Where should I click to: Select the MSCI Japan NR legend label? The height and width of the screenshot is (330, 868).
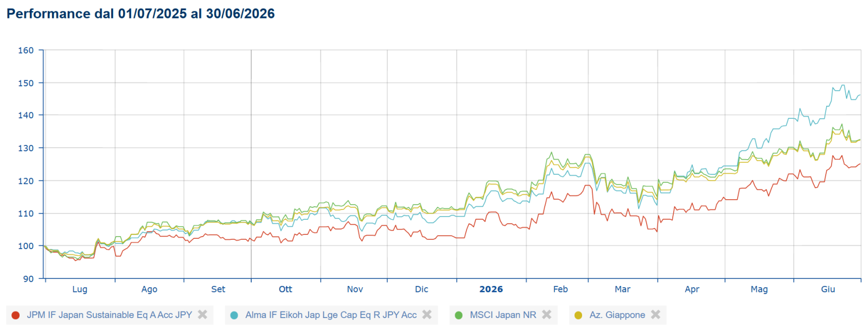[503, 315]
